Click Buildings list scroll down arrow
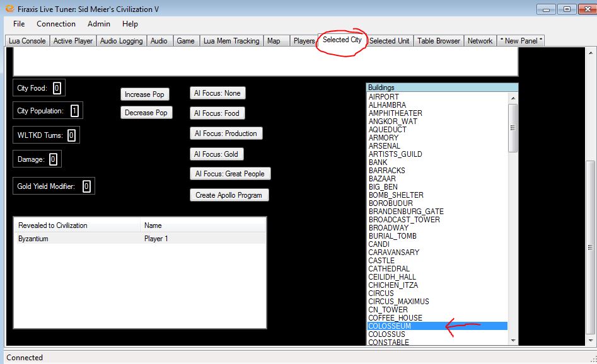 click(513, 341)
